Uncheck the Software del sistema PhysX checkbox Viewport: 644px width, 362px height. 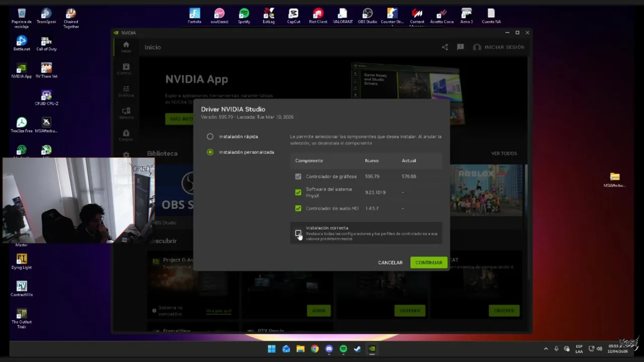click(298, 192)
